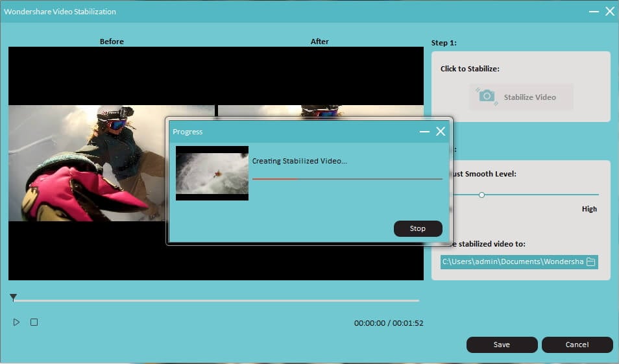Click the save path input field
Screen dimensions: 619x364
pyautogui.click(x=519, y=261)
